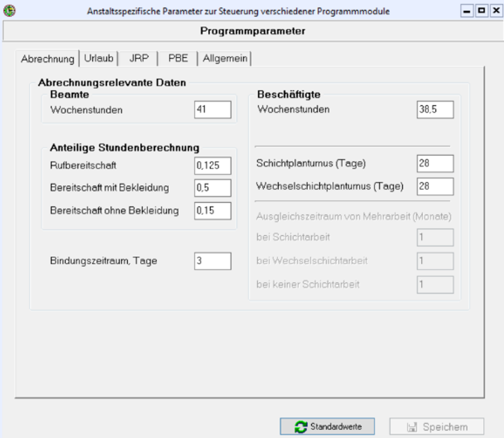Maximize the Programmparameter window

[x=481, y=11]
